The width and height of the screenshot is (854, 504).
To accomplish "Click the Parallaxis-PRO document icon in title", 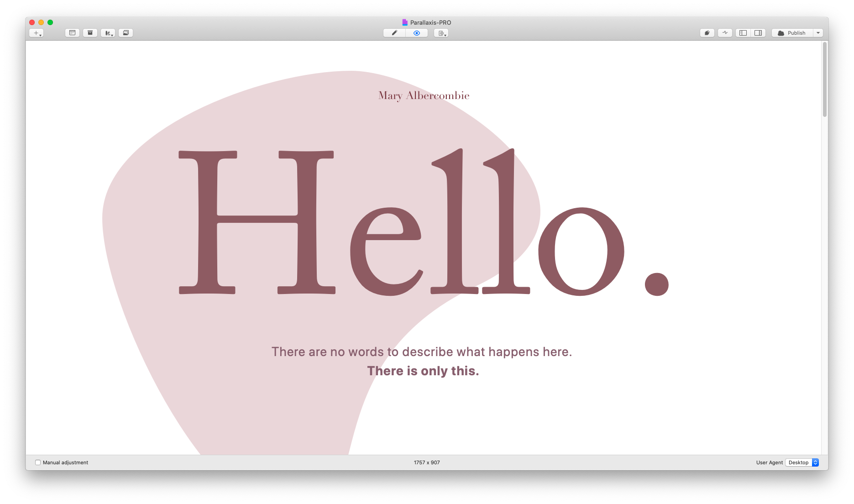I will tap(404, 22).
